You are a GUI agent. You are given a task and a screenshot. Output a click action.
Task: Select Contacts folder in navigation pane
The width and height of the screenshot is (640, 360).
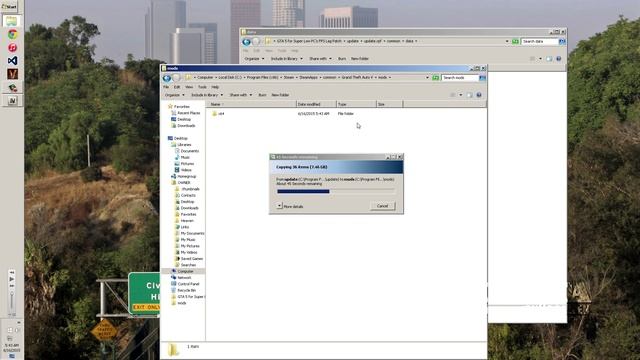(x=186, y=196)
